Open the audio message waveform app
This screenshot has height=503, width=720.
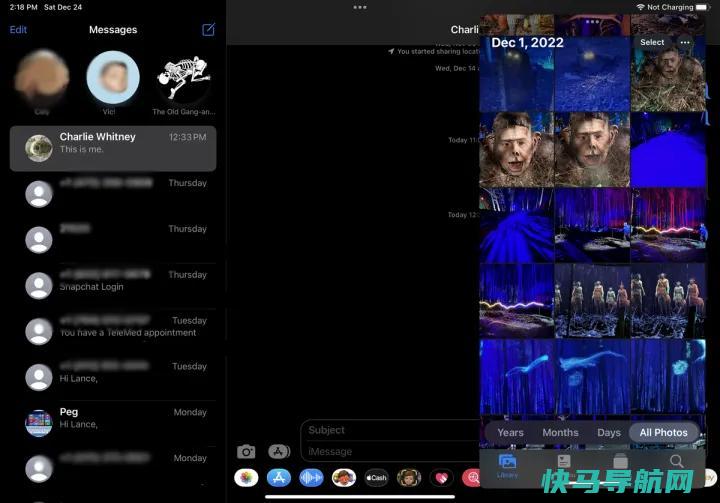(311, 478)
